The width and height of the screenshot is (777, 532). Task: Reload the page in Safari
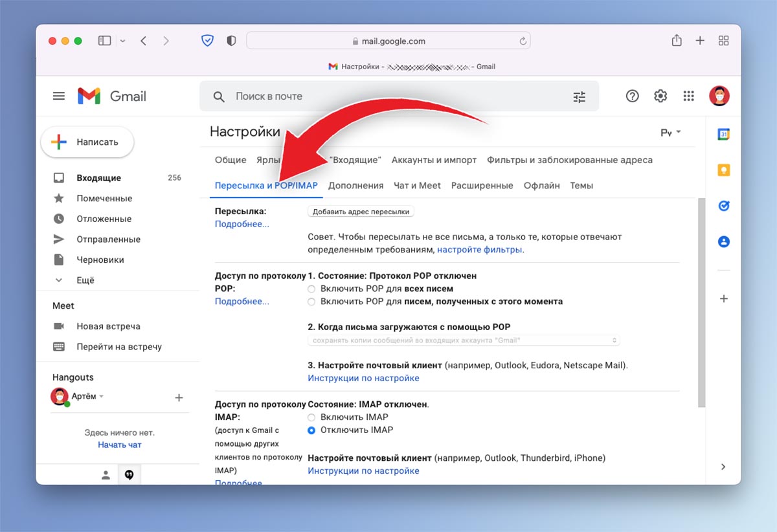click(523, 41)
